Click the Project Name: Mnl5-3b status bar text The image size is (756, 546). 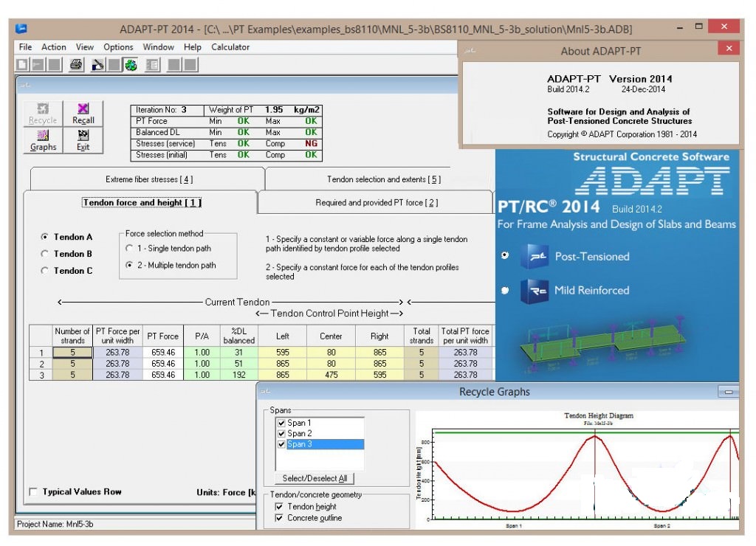[55, 523]
